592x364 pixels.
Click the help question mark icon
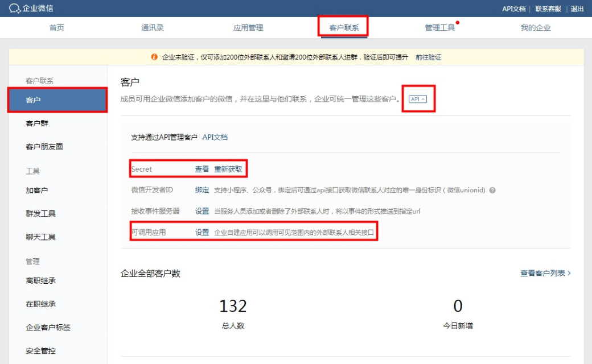point(492,191)
